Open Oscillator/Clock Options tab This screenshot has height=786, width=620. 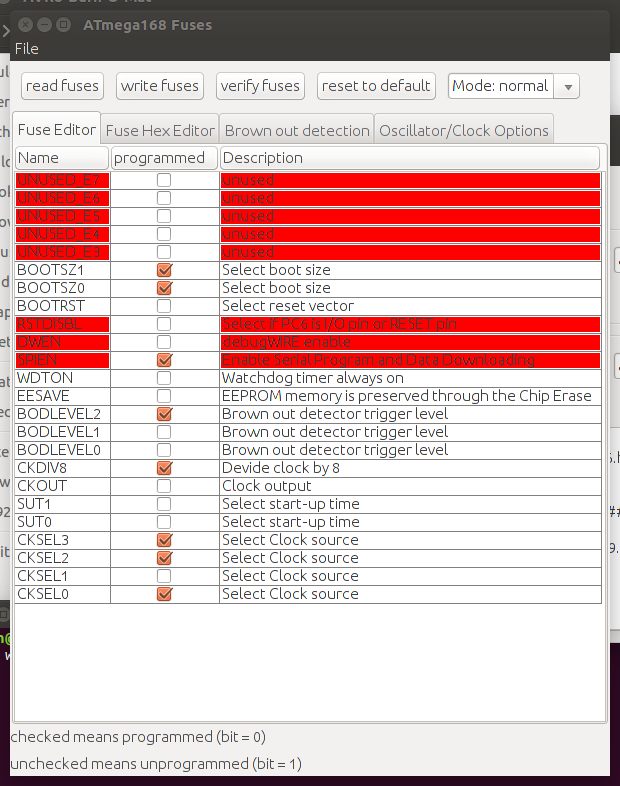(464, 131)
